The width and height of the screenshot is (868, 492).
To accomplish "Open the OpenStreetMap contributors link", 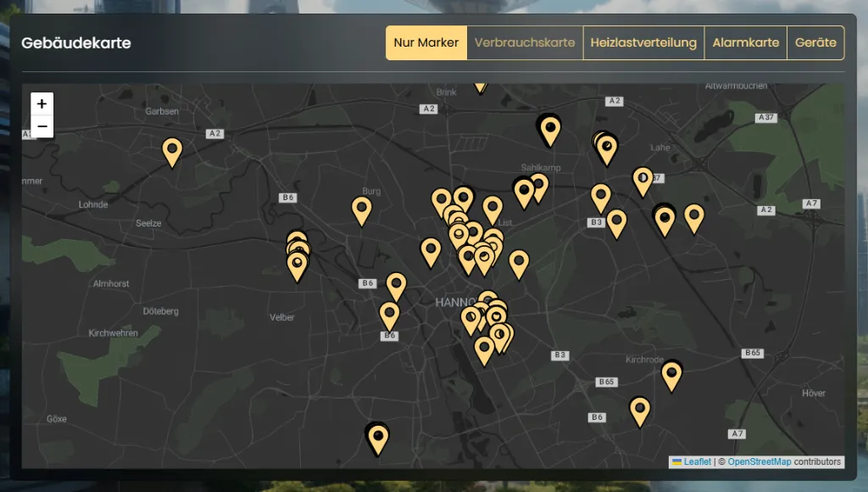I will [x=759, y=462].
